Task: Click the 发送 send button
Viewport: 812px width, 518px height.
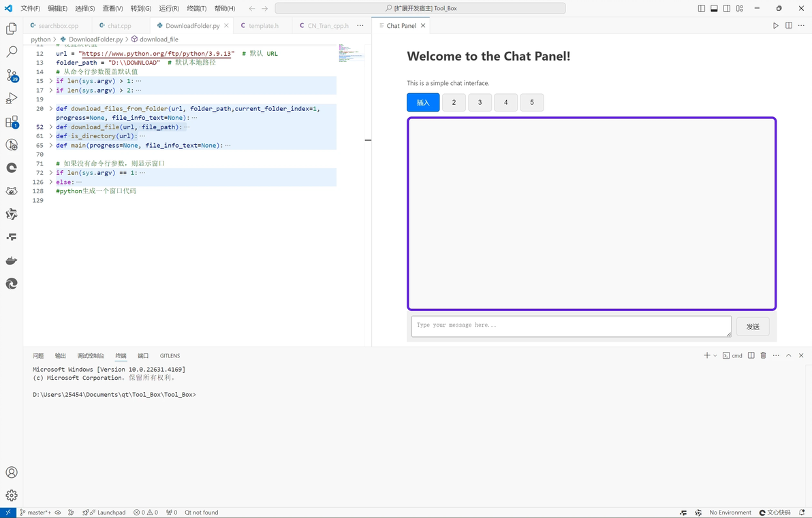Action: click(x=753, y=327)
